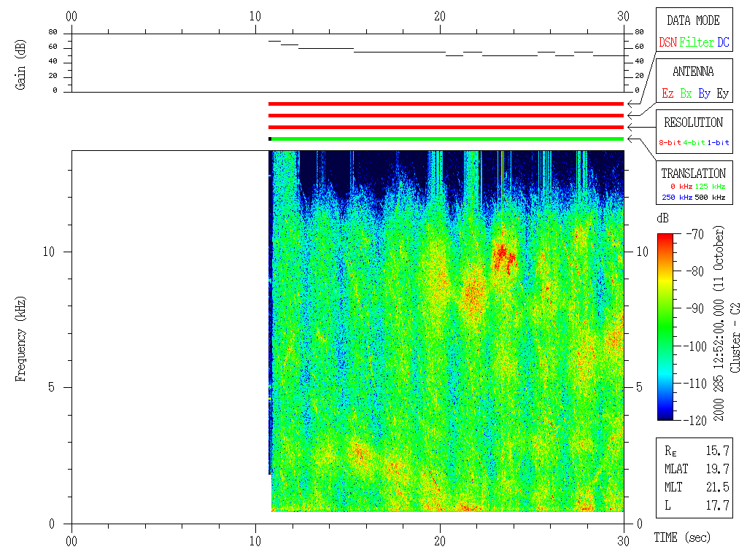Click the green translation indicator bar
The image size is (747, 560).
(446, 139)
